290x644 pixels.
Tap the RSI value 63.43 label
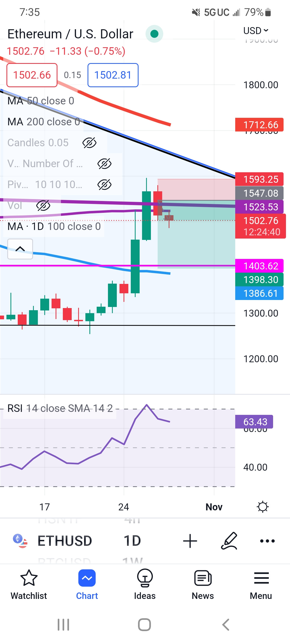coord(254,422)
